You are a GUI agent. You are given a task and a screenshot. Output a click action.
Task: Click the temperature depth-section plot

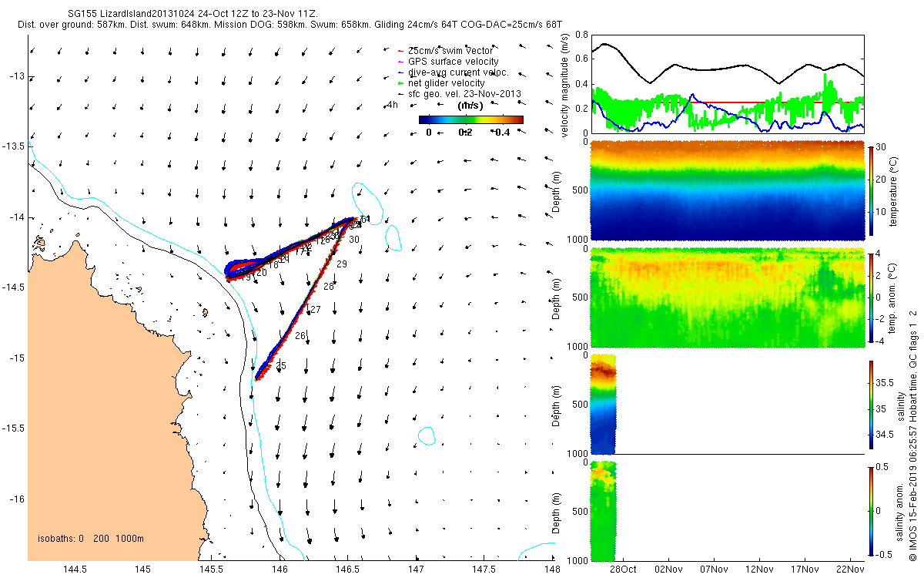[x=727, y=190]
